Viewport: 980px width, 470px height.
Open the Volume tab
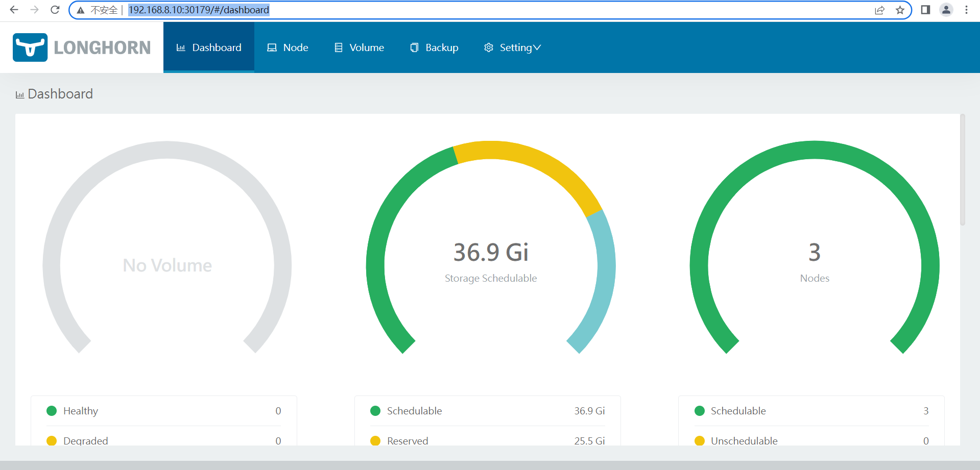coord(359,47)
